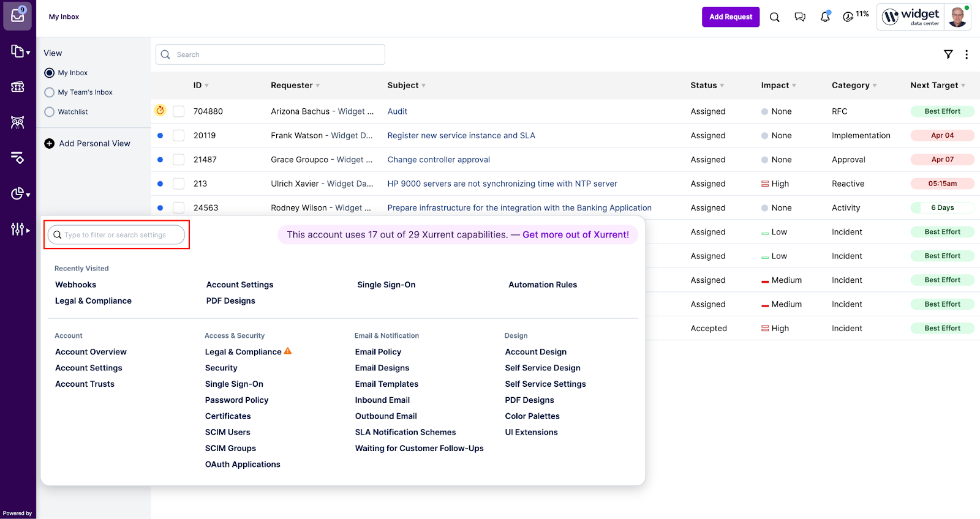Open the vertical three-dot actions menu

[x=967, y=54]
